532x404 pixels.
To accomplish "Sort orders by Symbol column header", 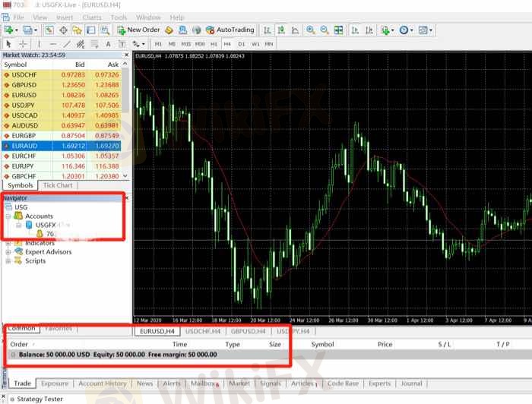I will pyautogui.click(x=323, y=344).
